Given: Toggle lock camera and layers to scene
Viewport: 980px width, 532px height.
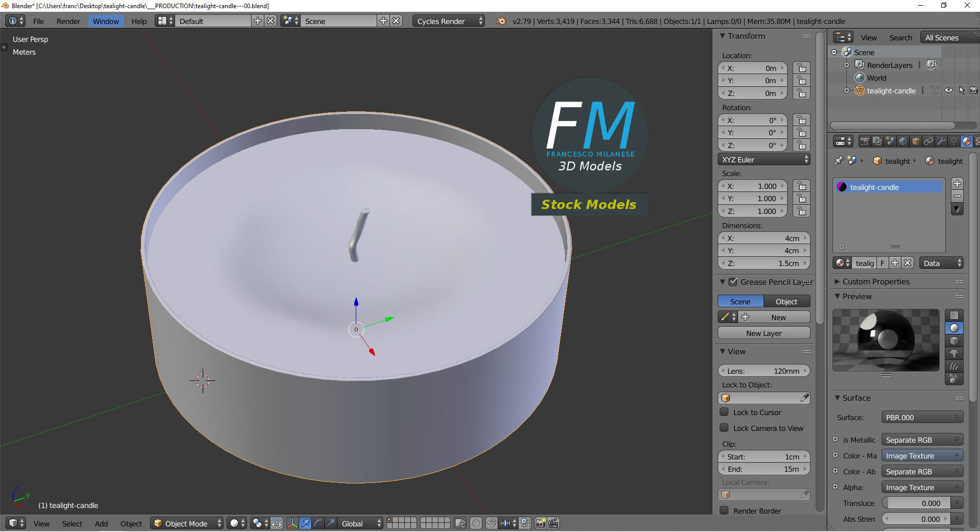Looking at the screenshot, I should [x=460, y=523].
